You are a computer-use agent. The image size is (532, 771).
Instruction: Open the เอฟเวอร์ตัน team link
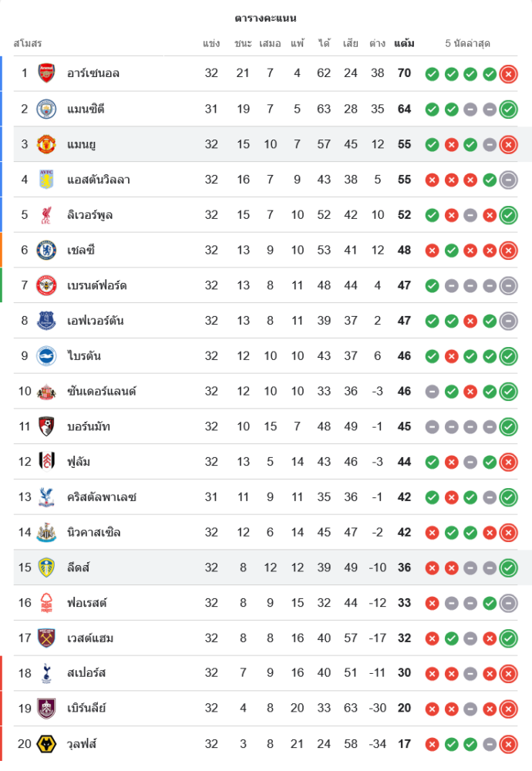tap(96, 321)
